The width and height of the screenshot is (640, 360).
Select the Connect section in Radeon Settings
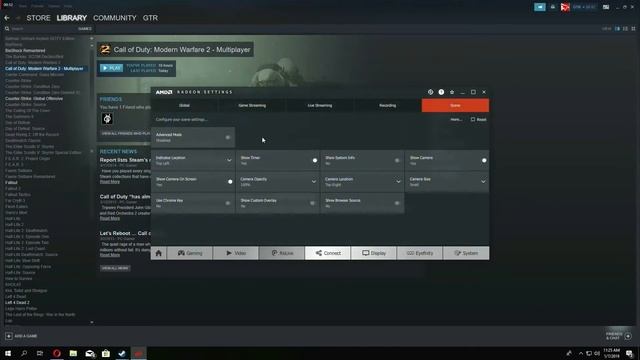pyautogui.click(x=328, y=253)
